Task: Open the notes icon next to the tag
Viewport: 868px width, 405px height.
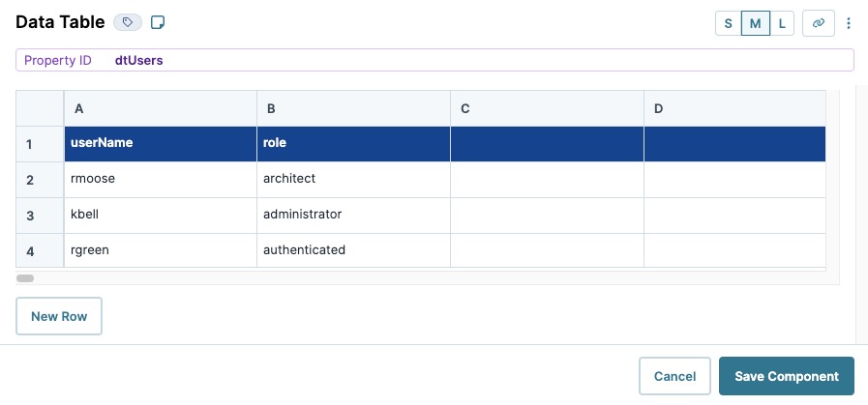Action: [158, 22]
